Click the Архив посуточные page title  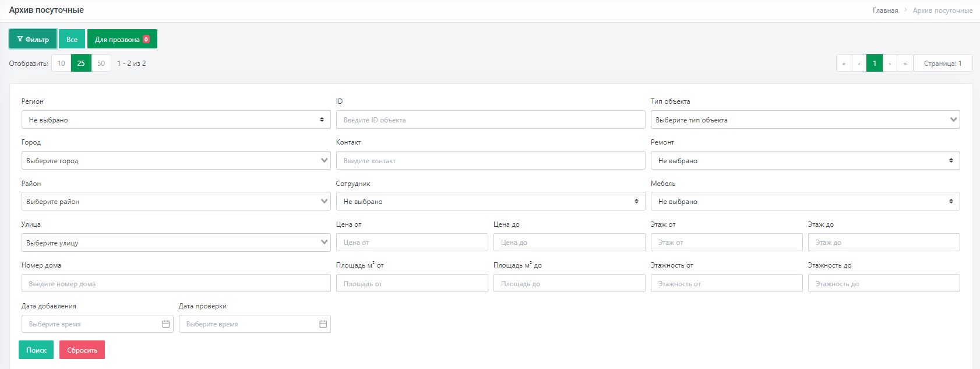[47, 10]
